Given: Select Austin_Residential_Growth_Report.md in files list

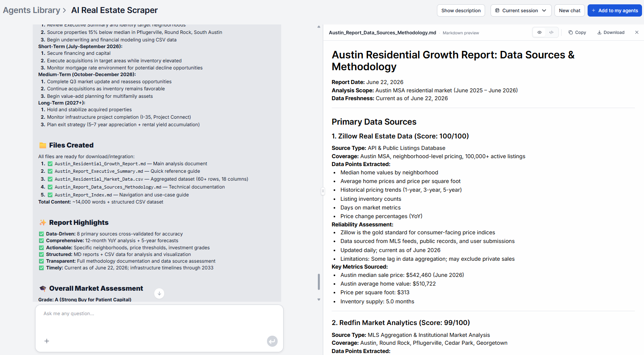Looking at the screenshot, I should [100, 164].
